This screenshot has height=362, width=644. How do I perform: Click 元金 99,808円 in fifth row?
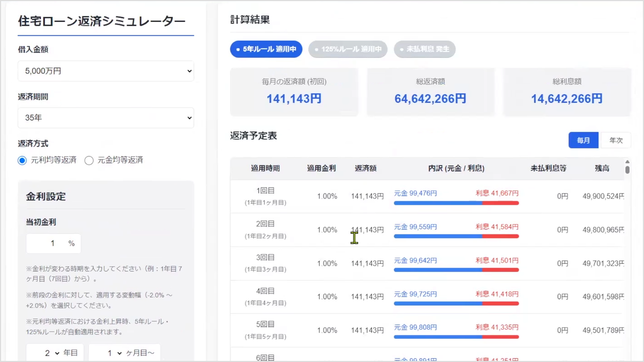pos(415,327)
